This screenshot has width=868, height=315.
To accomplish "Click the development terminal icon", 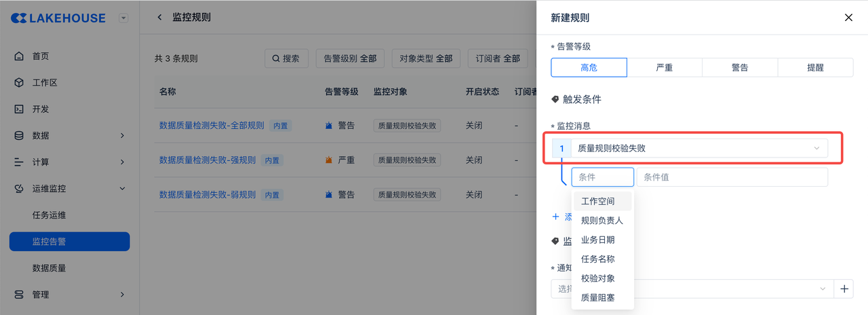I will [19, 109].
